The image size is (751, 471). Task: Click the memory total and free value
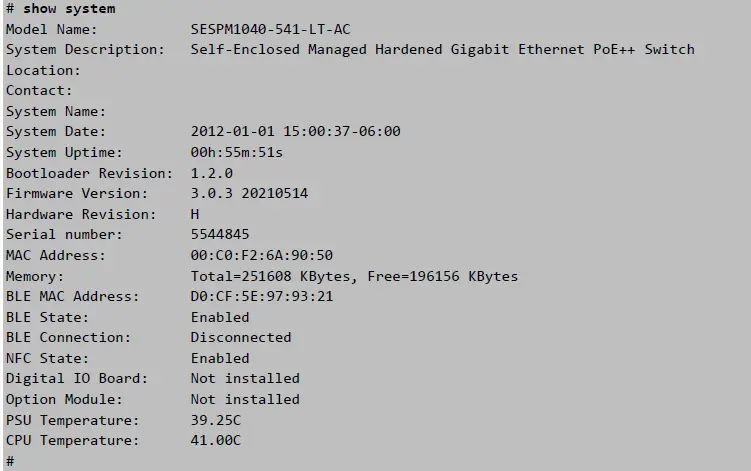354,276
